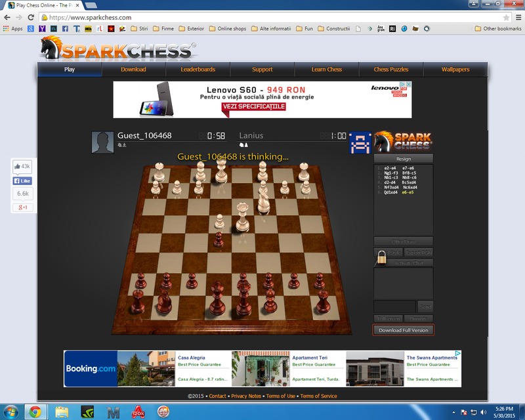The image size is (525, 420).
Task: Click the Export PGN button
Action: point(419,253)
